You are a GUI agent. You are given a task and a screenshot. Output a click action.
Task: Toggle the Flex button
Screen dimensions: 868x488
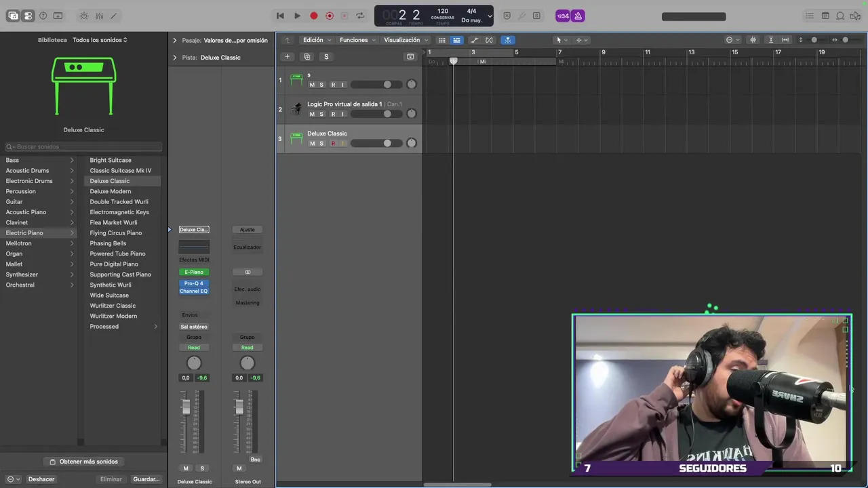(x=489, y=40)
